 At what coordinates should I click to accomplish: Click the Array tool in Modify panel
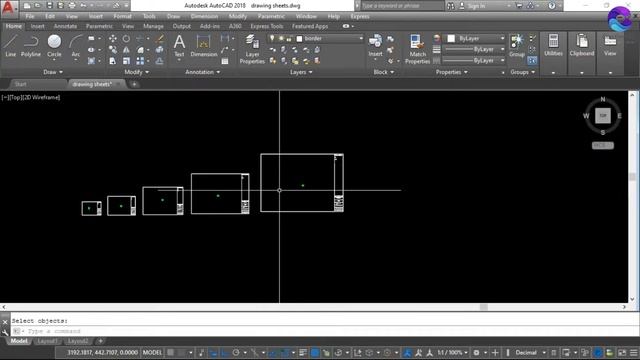(x=140, y=61)
